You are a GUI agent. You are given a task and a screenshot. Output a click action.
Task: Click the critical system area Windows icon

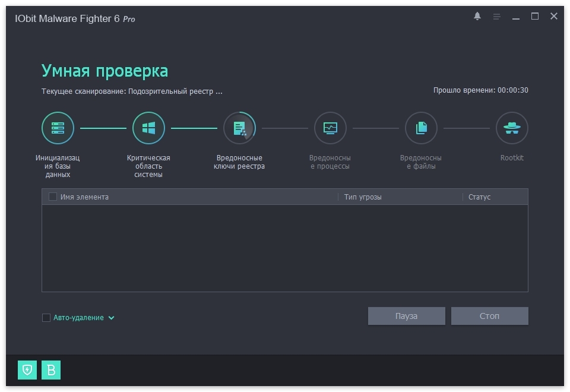[x=148, y=128]
